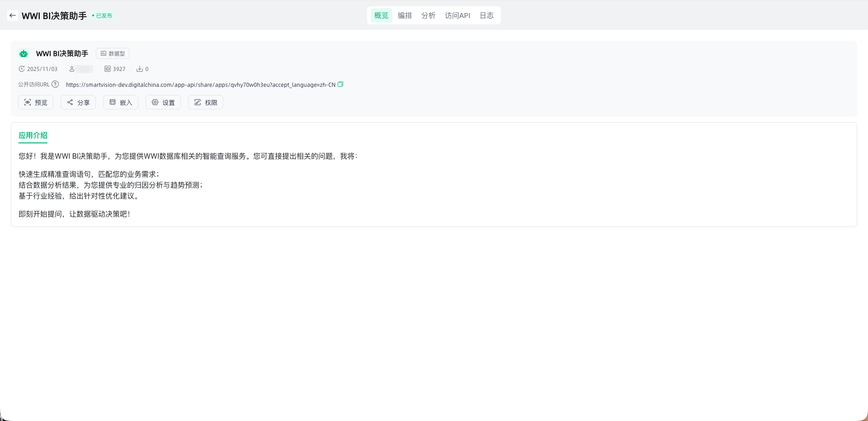
Task: Click the green robot app icon
Action: coord(24,54)
